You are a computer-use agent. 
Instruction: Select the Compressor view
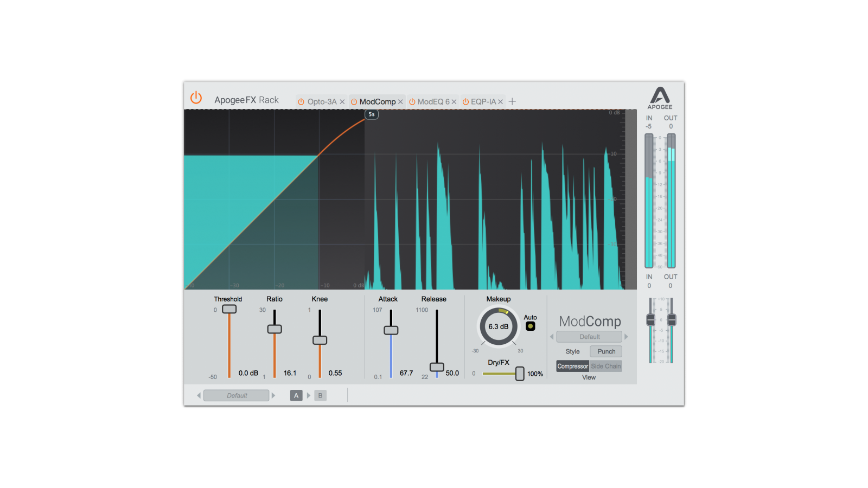click(x=573, y=366)
